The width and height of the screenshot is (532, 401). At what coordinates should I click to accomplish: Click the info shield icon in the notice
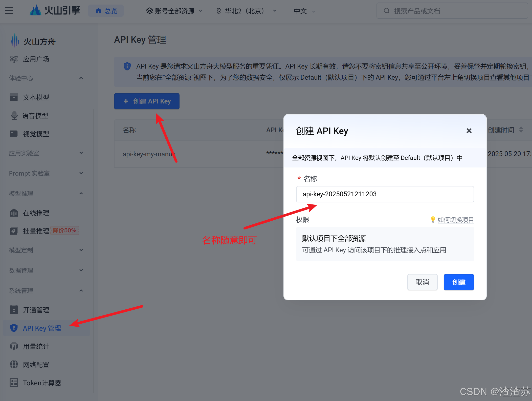pos(127,66)
